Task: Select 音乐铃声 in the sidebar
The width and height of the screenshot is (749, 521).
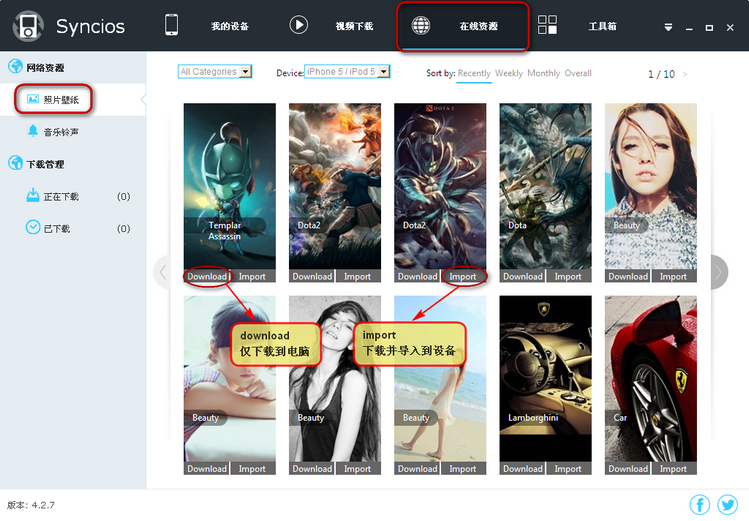Action: [x=61, y=132]
